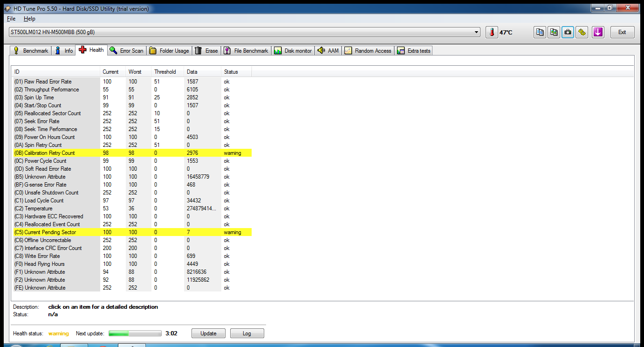The height and width of the screenshot is (347, 644).
Task: Select the (02) Throughput Performance row
Action: click(x=132, y=90)
